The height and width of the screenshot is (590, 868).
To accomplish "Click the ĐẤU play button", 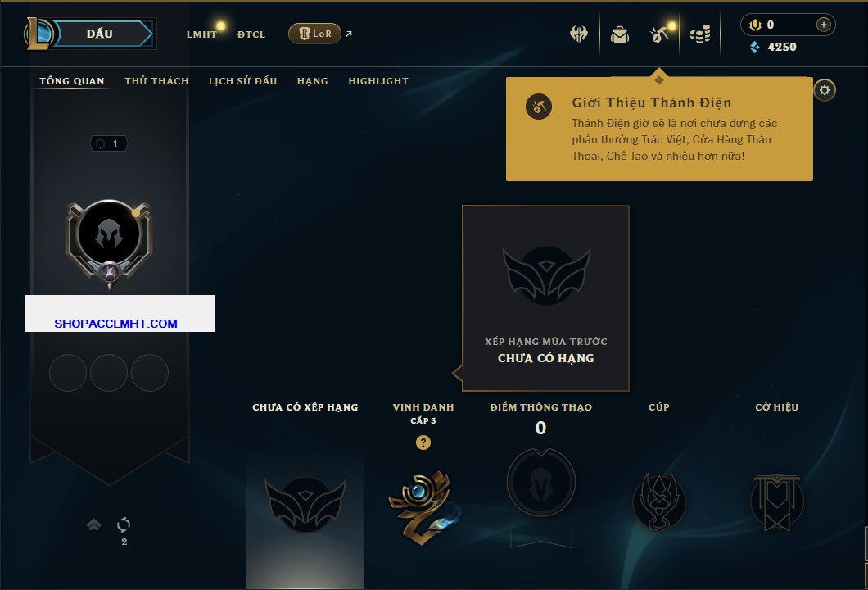I will 100,34.
